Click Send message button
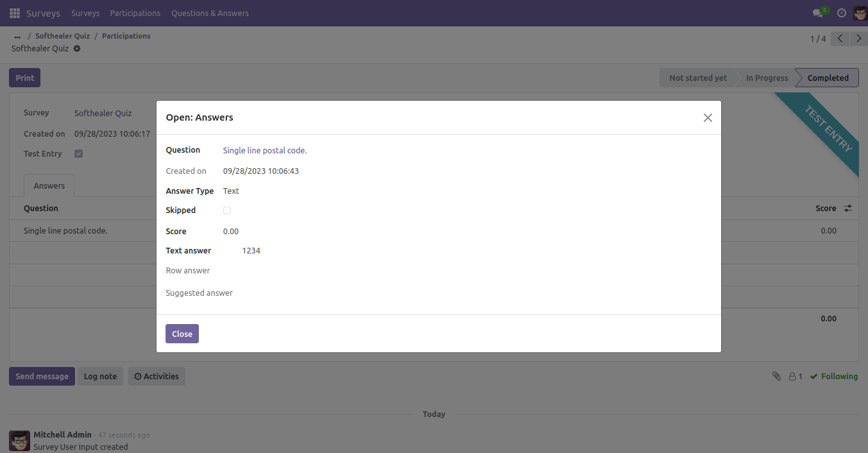The height and width of the screenshot is (453, 868). [x=42, y=377]
